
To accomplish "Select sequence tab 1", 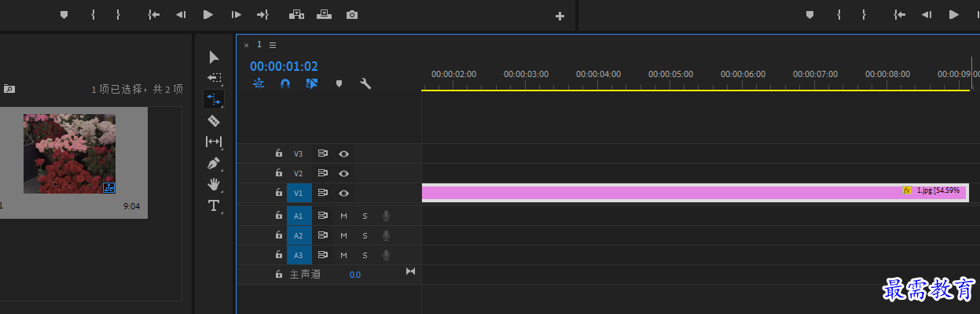I will tap(259, 45).
